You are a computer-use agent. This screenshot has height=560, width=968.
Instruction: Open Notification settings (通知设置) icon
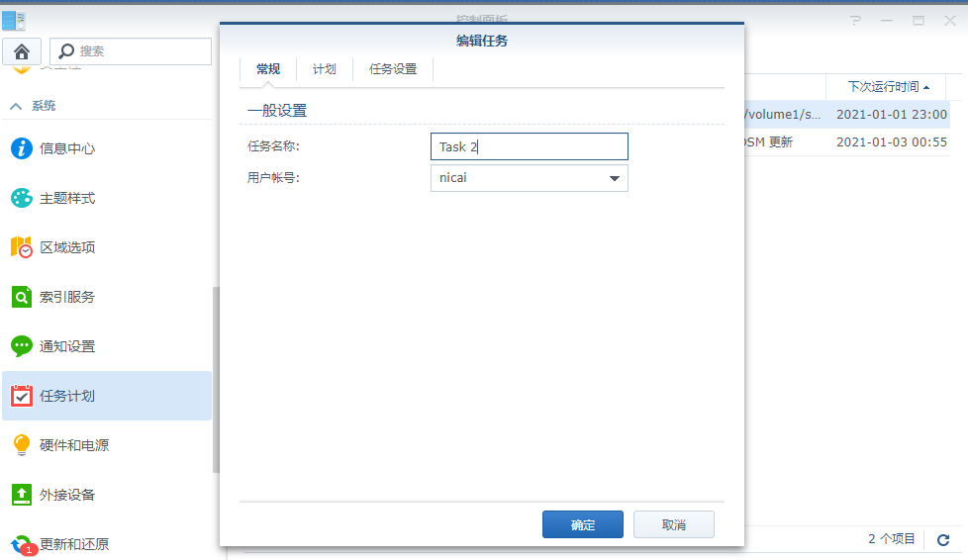(22, 346)
